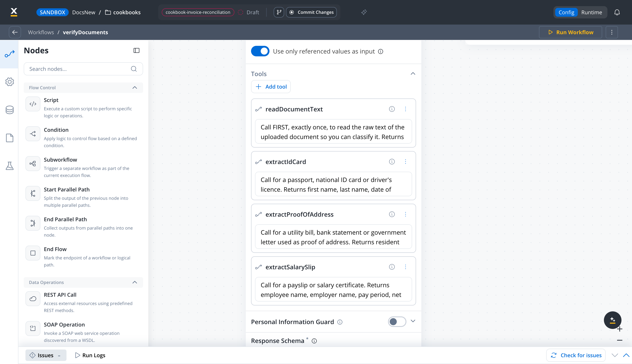Switch to Config tab
Image resolution: width=632 pixels, height=364 pixels.
[x=566, y=12]
